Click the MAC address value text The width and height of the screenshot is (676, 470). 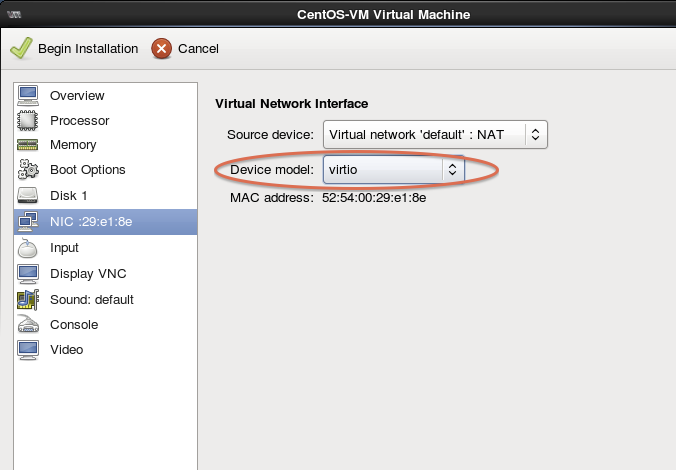click(374, 198)
